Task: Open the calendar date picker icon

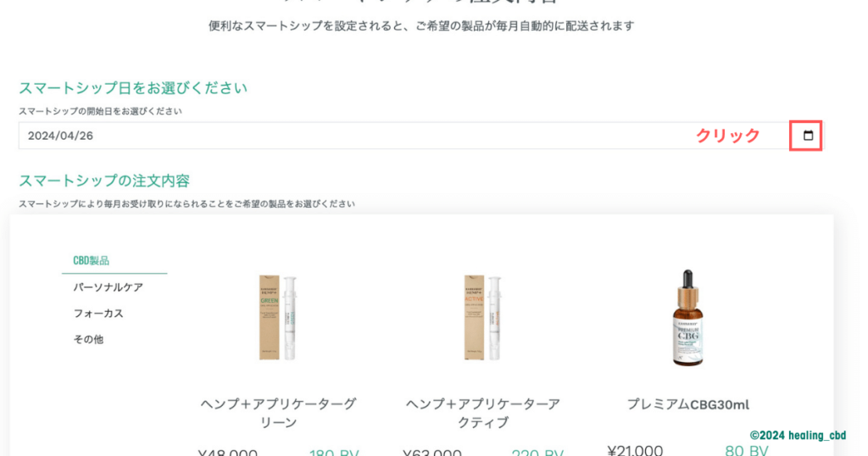Action: point(807,136)
